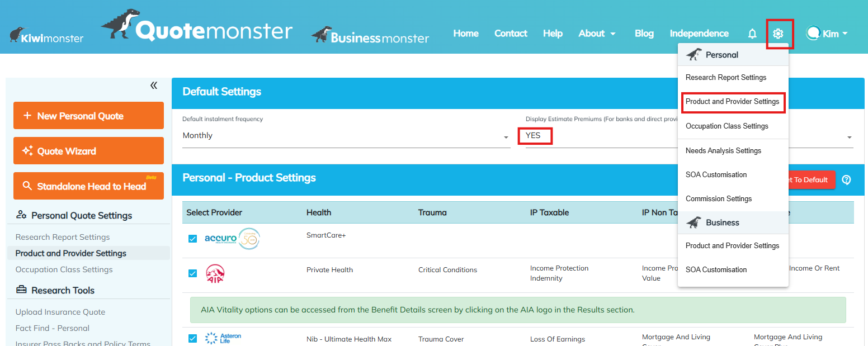
Task: Toggle the Asteron Life provider checkbox
Action: 193,338
